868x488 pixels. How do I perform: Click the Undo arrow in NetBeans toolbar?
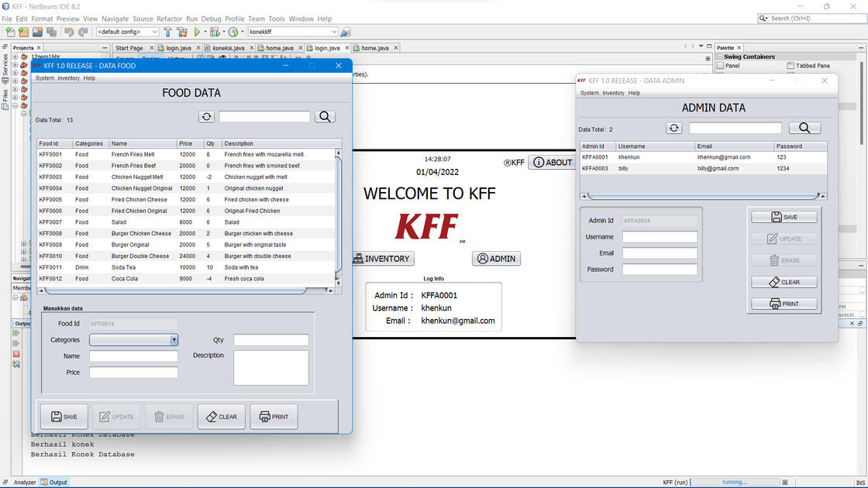tap(69, 32)
